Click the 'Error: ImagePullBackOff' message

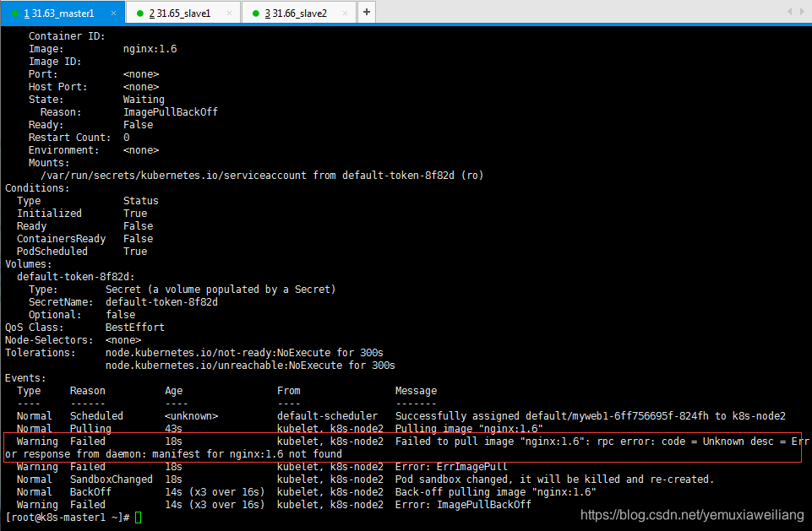point(463,505)
